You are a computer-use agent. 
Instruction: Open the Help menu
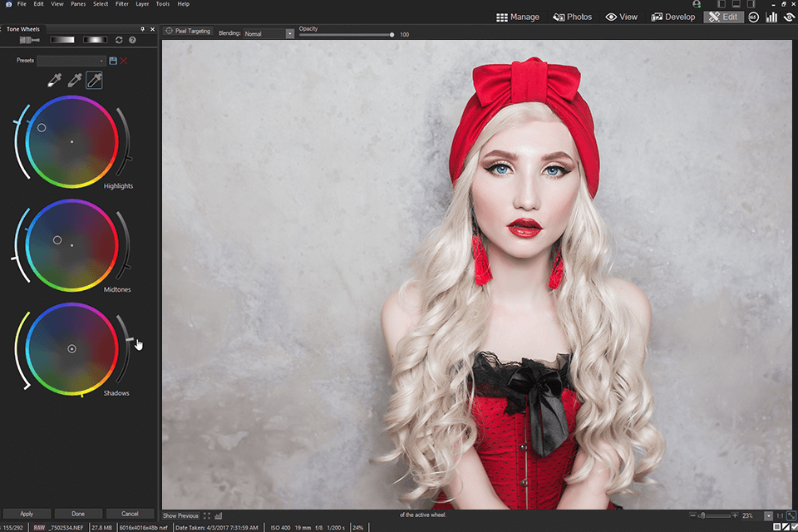click(183, 4)
